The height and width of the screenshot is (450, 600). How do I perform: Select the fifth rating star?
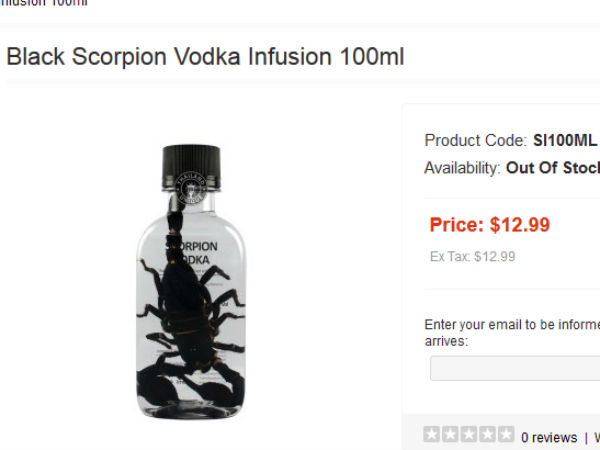[506, 436]
